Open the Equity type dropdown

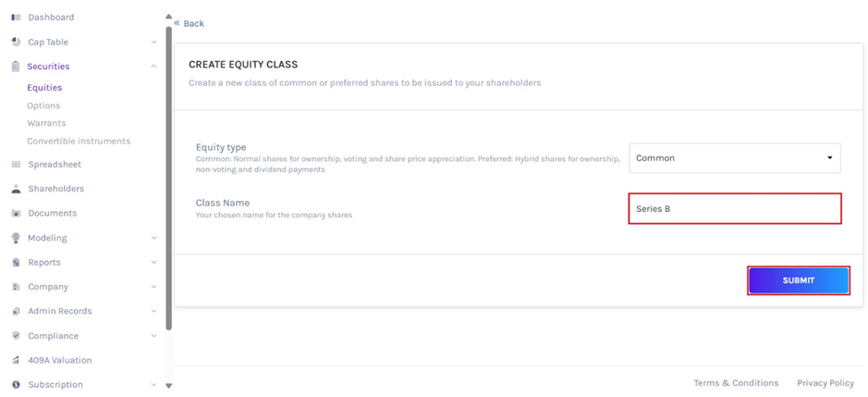click(x=735, y=158)
